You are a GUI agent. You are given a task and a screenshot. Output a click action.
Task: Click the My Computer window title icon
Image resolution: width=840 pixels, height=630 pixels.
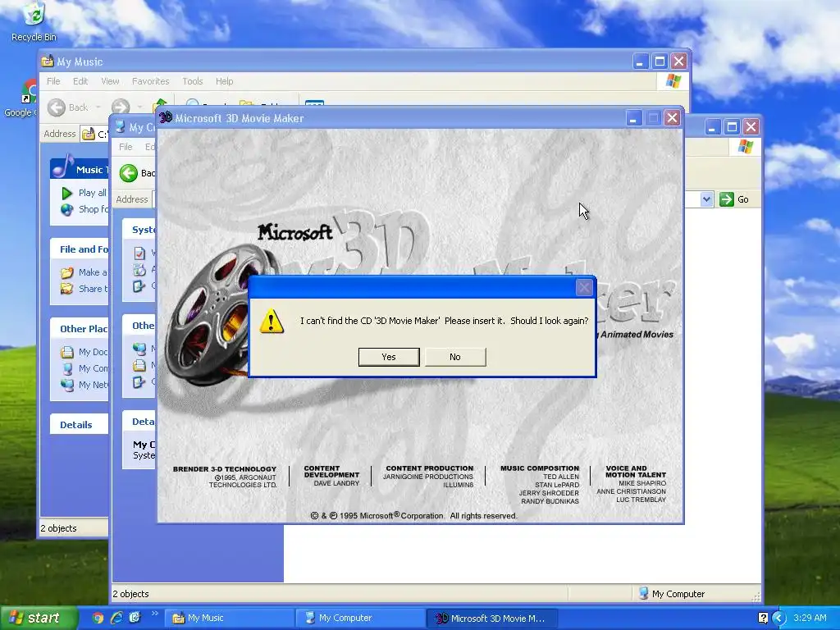point(121,127)
